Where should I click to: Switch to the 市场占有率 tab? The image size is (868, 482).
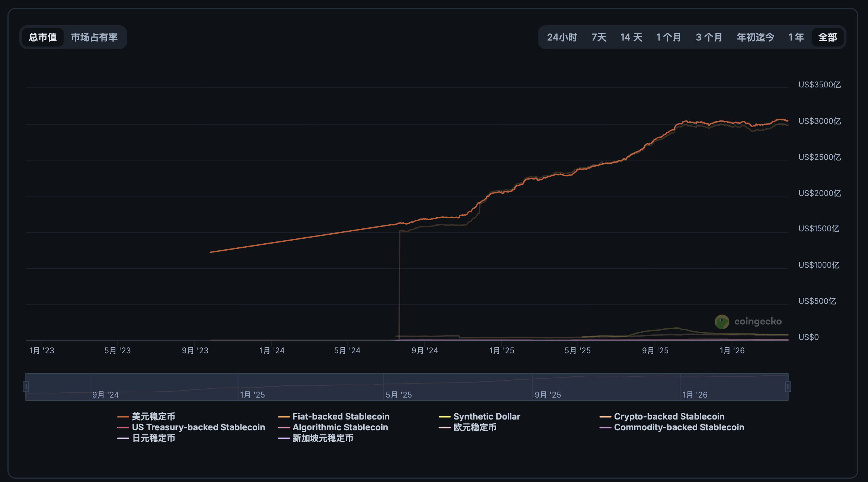[x=94, y=37]
